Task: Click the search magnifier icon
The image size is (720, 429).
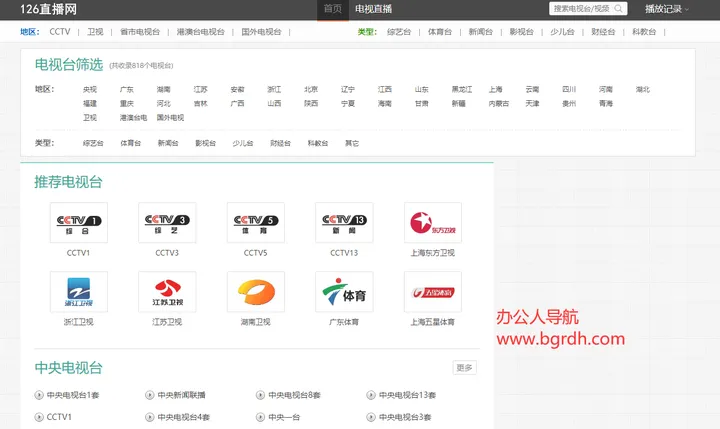Action: point(619,9)
